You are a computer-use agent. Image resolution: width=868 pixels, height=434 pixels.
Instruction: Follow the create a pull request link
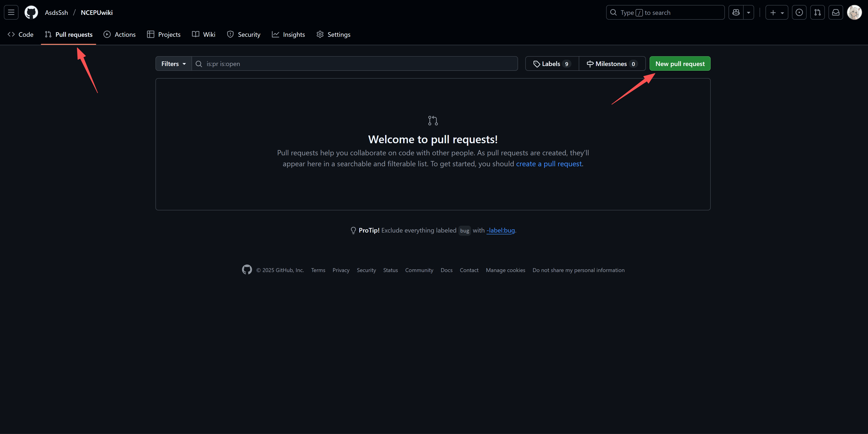tap(549, 164)
